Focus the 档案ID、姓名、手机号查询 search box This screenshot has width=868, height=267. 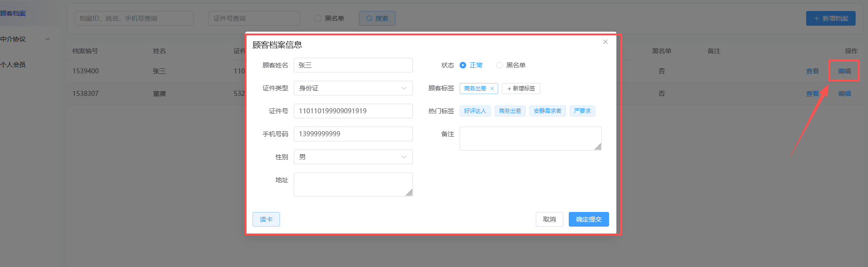pos(134,18)
